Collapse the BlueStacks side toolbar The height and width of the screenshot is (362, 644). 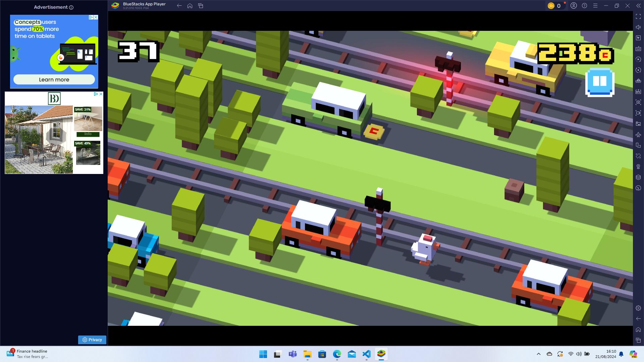638,6
